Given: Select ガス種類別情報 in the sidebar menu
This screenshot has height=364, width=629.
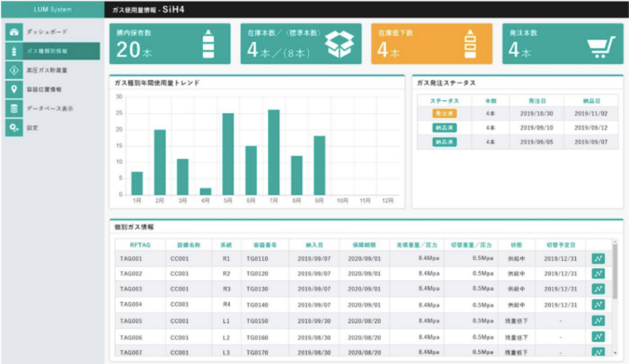Looking at the screenshot, I should pyautogui.click(x=51, y=51).
